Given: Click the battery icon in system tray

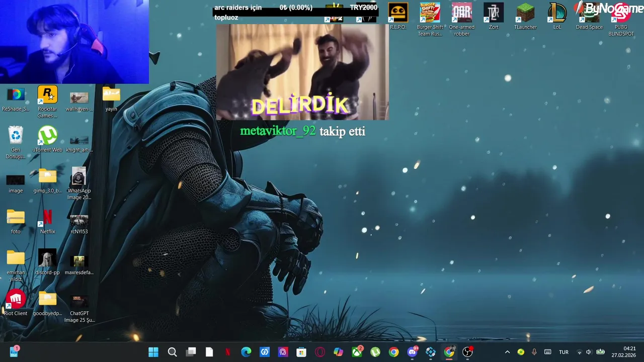Looking at the screenshot, I should click(x=600, y=352).
